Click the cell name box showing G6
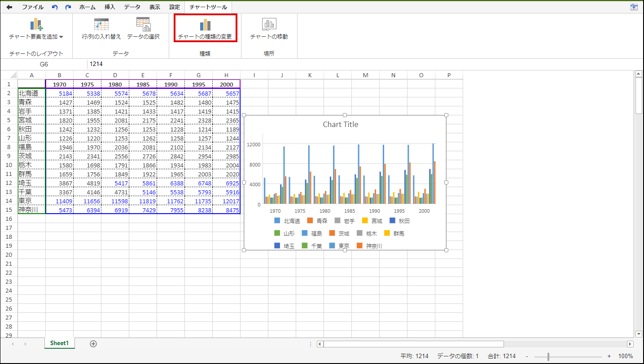This screenshot has height=364, width=644. pos(44,64)
